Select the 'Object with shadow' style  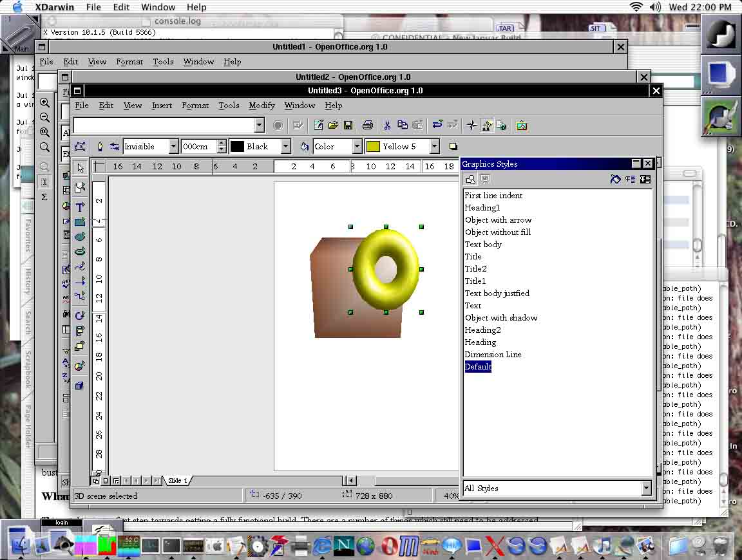coord(500,318)
